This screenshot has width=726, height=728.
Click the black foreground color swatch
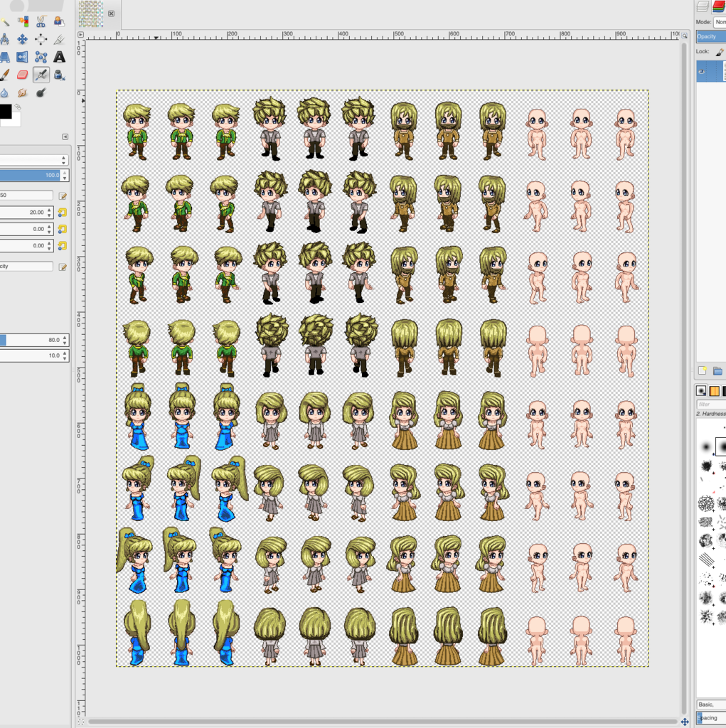pyautogui.click(x=5, y=112)
